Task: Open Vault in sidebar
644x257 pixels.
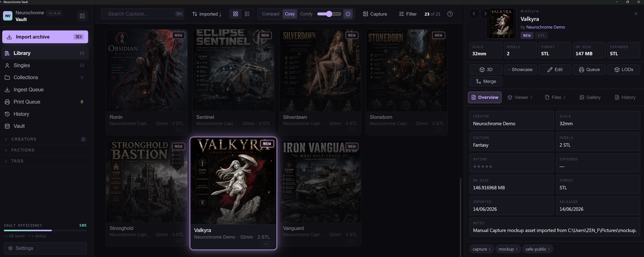Action: point(45,126)
